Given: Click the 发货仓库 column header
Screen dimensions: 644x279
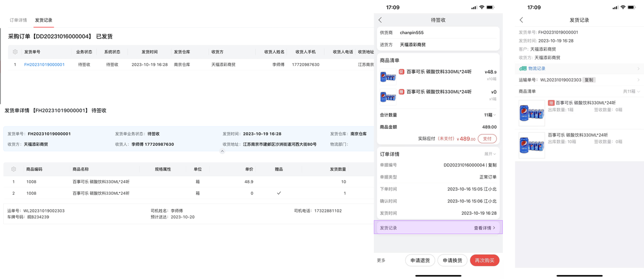Looking at the screenshot, I should click(x=182, y=52).
